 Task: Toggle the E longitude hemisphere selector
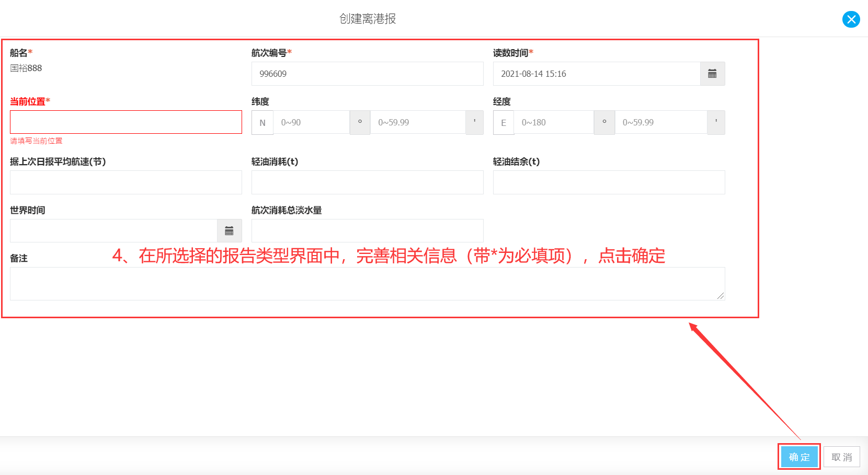[504, 123]
